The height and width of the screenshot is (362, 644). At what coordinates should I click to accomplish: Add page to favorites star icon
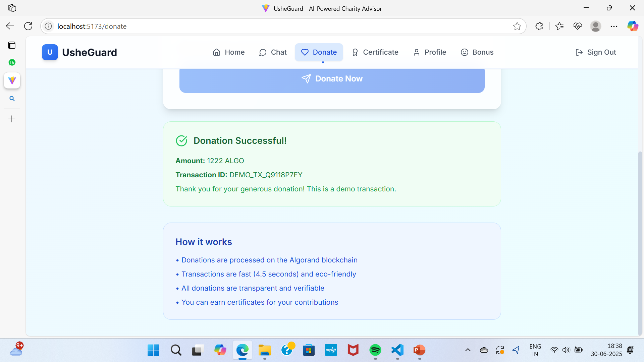point(517,26)
